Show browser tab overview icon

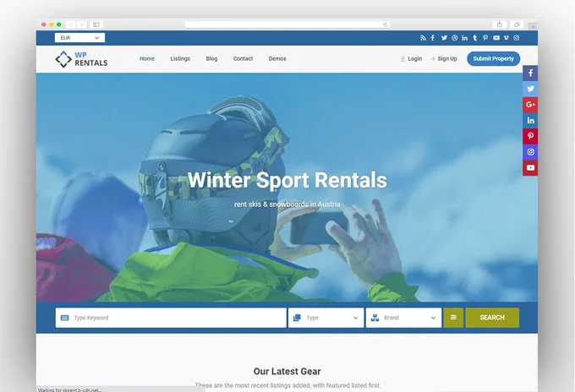click(517, 24)
